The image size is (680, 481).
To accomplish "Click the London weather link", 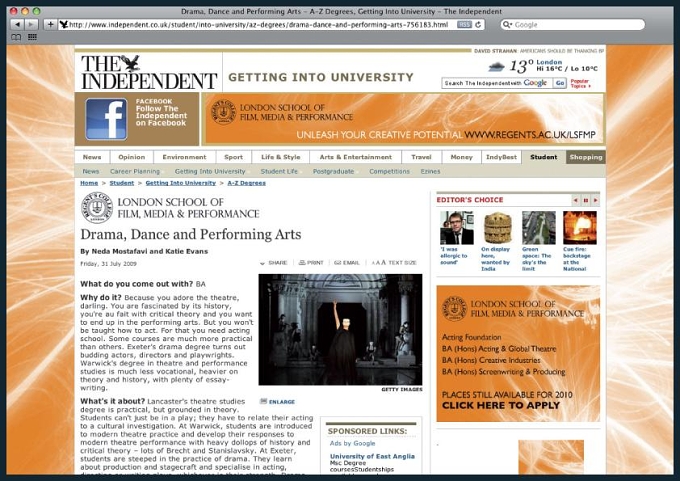I will coord(549,62).
